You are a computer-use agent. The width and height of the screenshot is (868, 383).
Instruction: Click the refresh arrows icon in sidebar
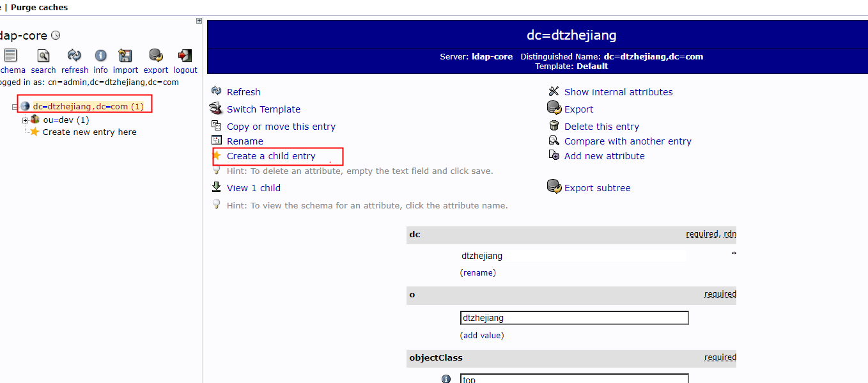pos(74,56)
